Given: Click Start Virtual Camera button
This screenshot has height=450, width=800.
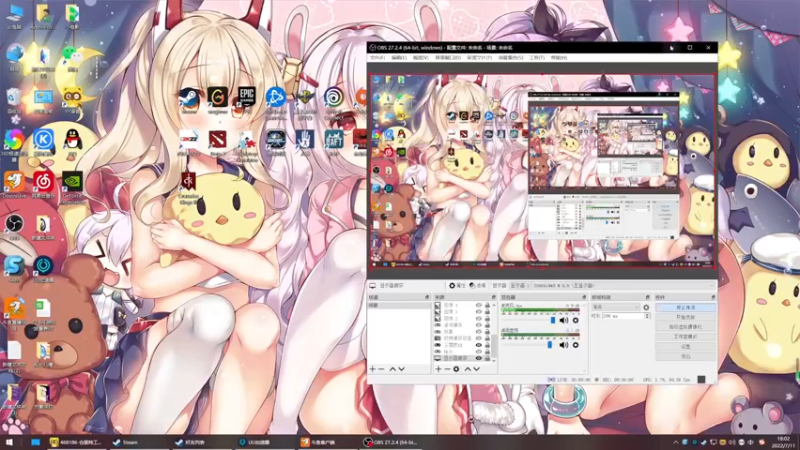Looking at the screenshot, I should point(685,327).
